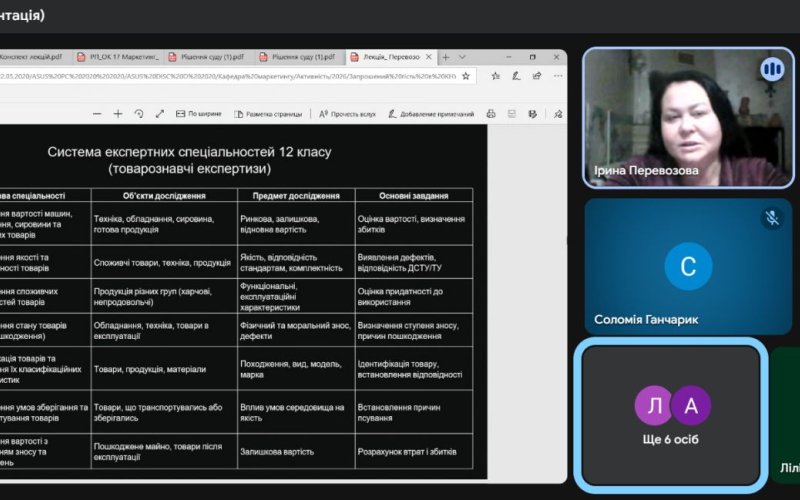Click the browser address bar
This screenshot has height=500, width=800.
240,76
